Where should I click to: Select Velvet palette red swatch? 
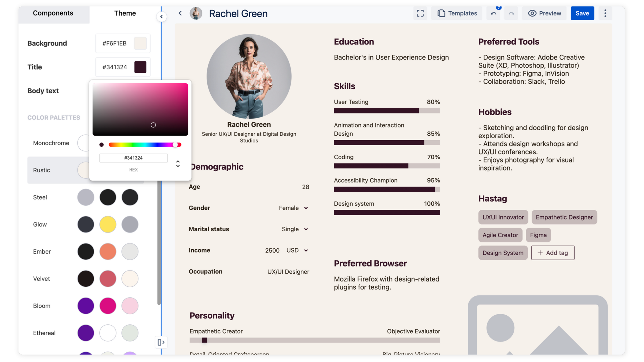coord(108,278)
